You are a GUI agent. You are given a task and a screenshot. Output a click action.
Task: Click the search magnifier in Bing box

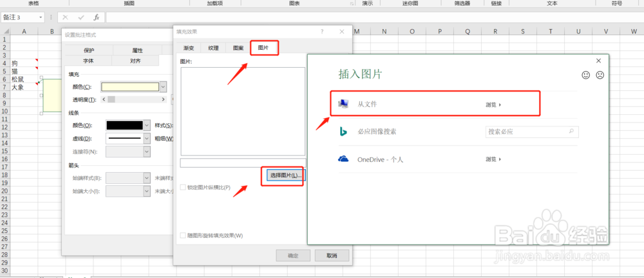571,132
